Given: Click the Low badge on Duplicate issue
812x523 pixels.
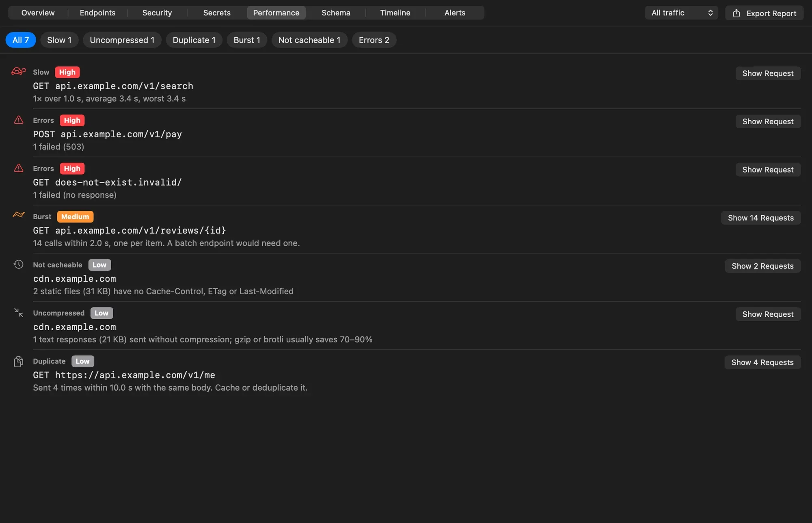Looking at the screenshot, I should [82, 361].
